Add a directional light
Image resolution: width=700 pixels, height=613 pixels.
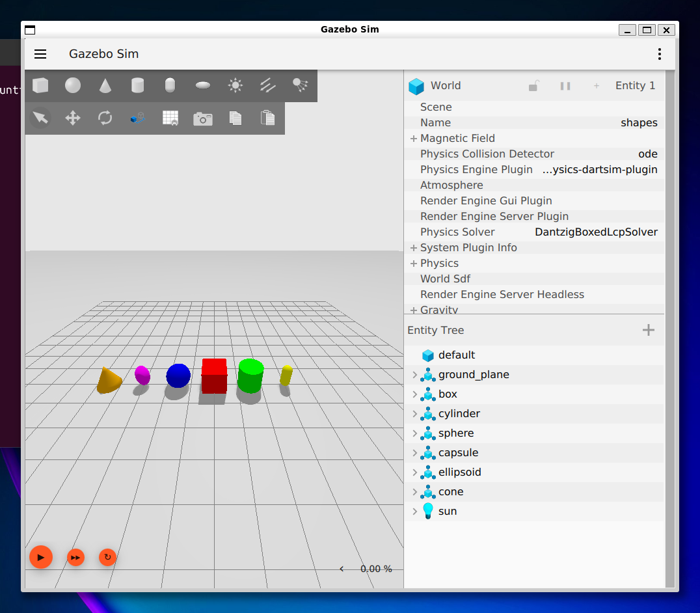268,85
